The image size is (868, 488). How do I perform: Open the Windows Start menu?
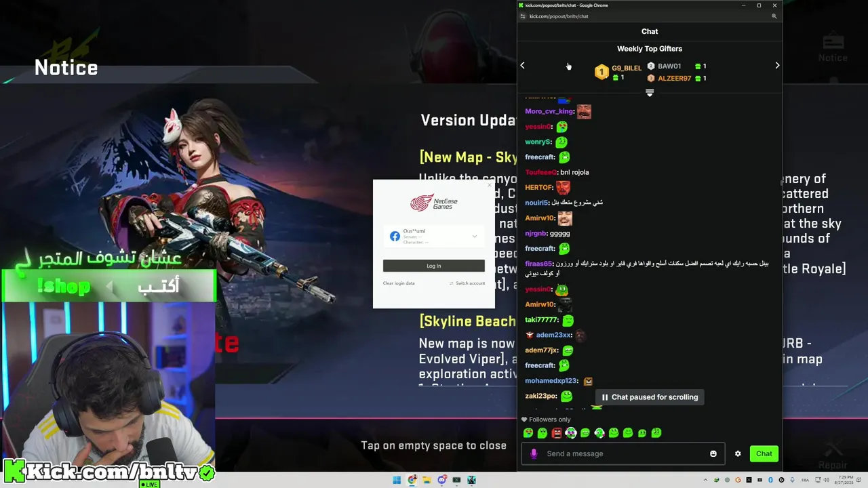point(397,480)
